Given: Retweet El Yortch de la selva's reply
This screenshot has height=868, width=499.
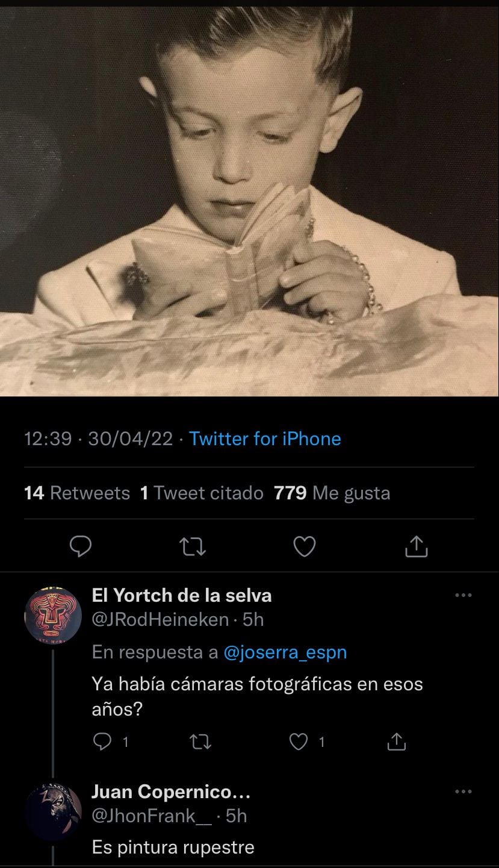Looking at the screenshot, I should (x=197, y=743).
